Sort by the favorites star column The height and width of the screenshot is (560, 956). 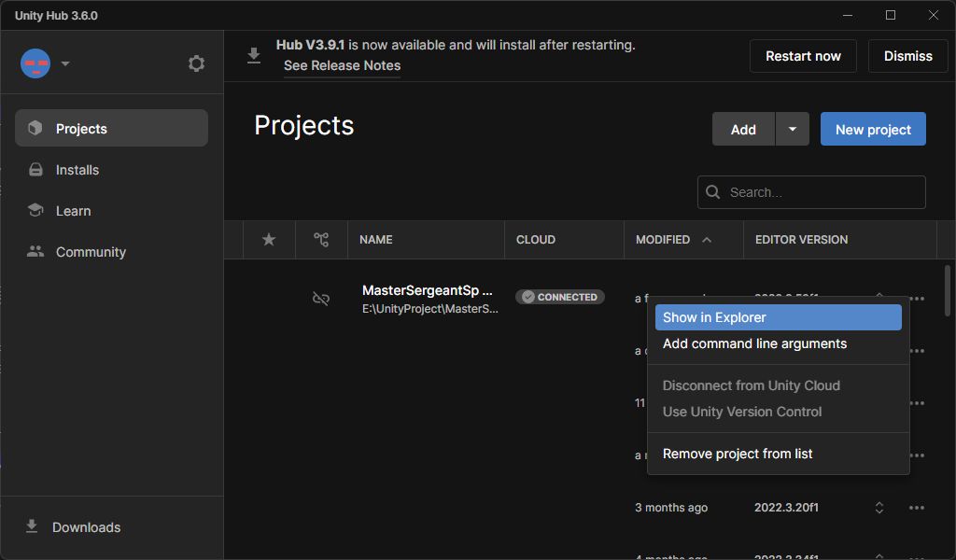[x=269, y=240]
